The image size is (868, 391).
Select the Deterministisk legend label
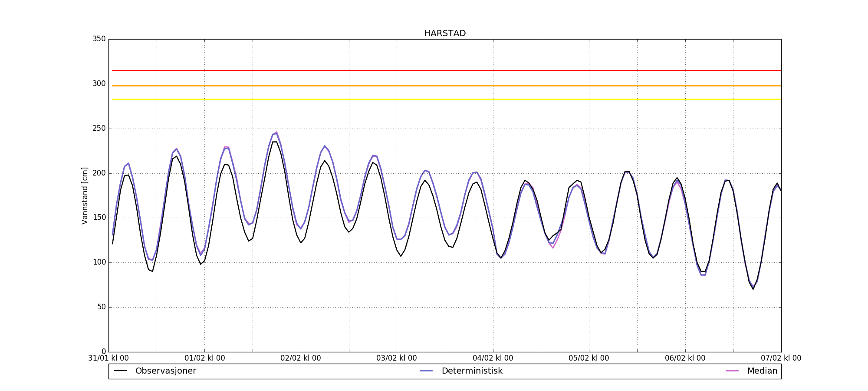click(472, 371)
